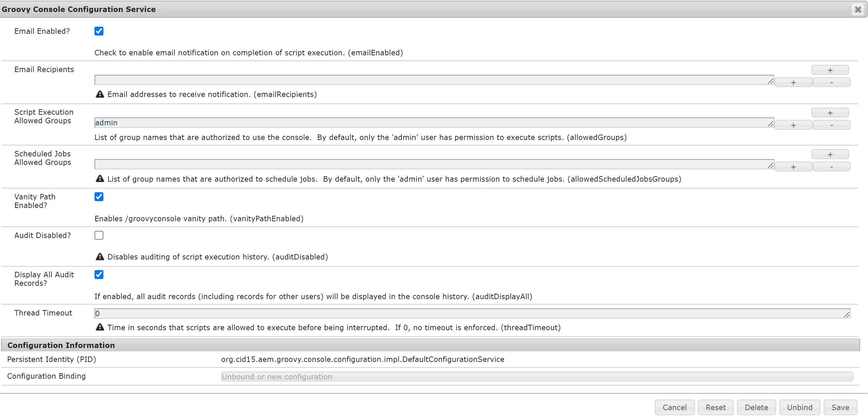Click upper plus button in Scheduled Jobs Groups
This screenshot has height=420, width=868.
[x=830, y=154]
